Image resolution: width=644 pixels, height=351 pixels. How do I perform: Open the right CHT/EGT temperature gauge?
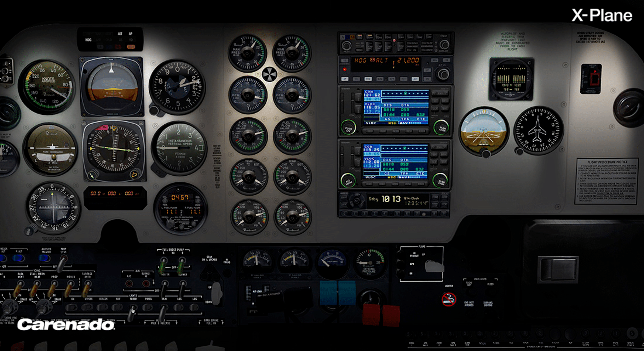click(x=293, y=176)
